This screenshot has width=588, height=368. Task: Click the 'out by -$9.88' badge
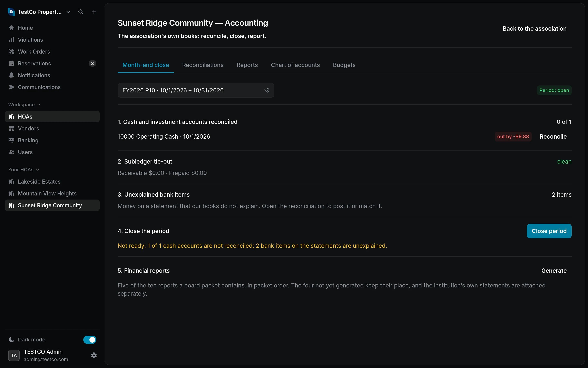pos(513,137)
